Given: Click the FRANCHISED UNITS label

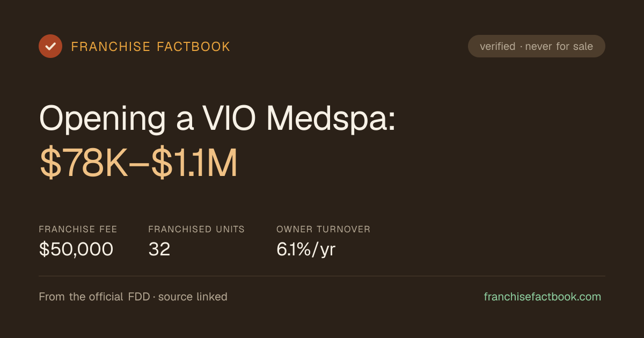Looking at the screenshot, I should tap(196, 229).
